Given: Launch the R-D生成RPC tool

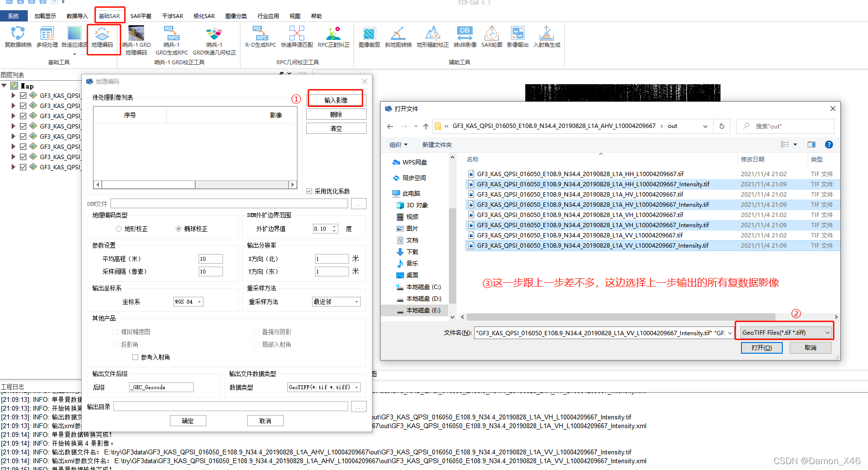Looking at the screenshot, I should coord(260,37).
